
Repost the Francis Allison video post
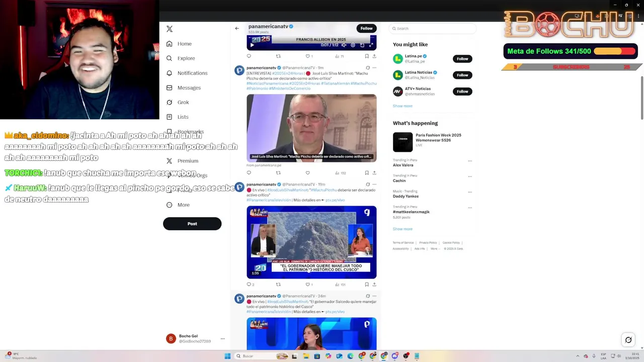[278, 56]
